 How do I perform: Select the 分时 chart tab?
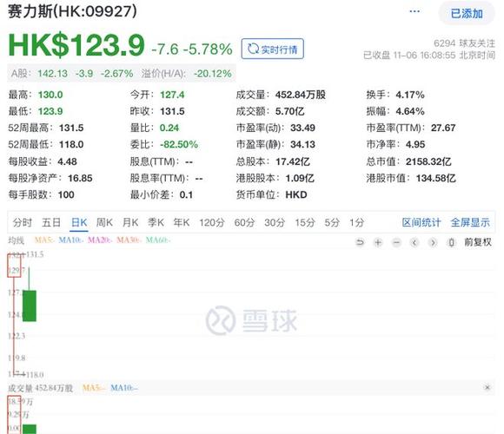(x=23, y=222)
